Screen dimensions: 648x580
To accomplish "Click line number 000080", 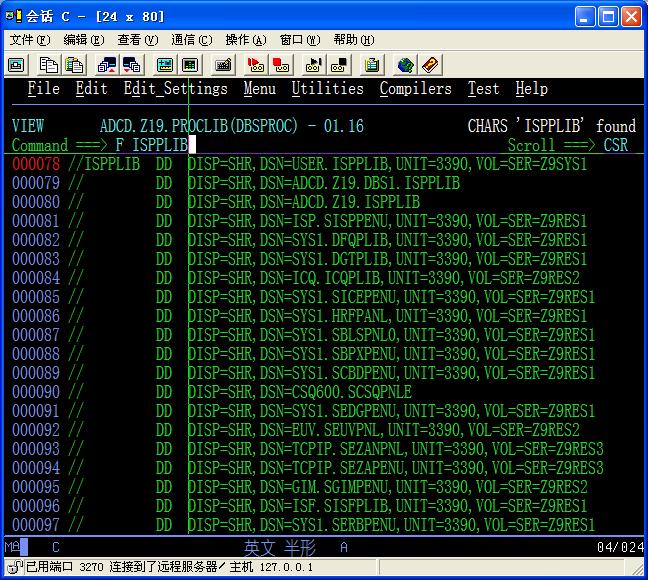I will 36,202.
